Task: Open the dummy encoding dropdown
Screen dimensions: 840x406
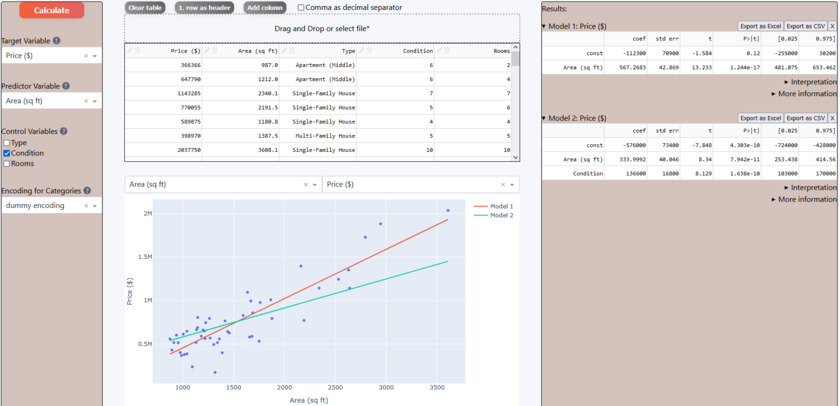Action: 95,206
